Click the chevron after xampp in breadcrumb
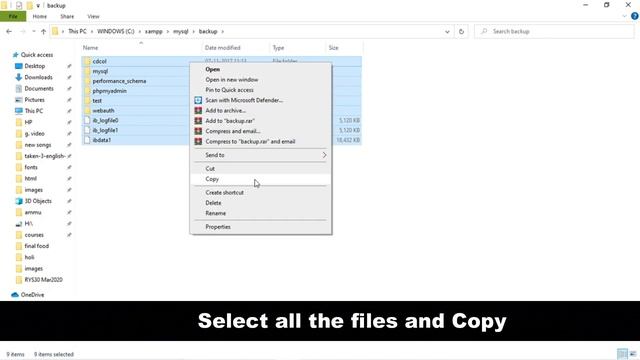Viewport: 640px width, 360px height. (x=168, y=31)
